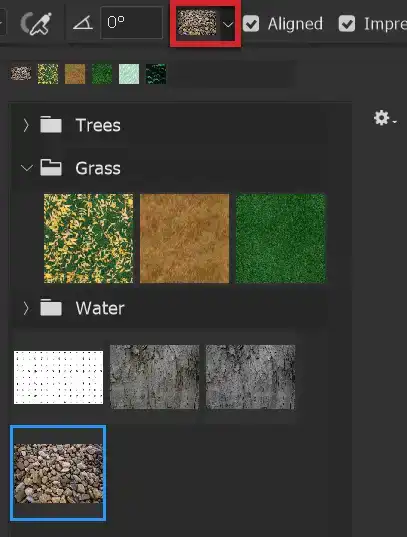The height and width of the screenshot is (537, 407).
Task: Collapse the Grass folder chevron
Action: [x=27, y=168]
